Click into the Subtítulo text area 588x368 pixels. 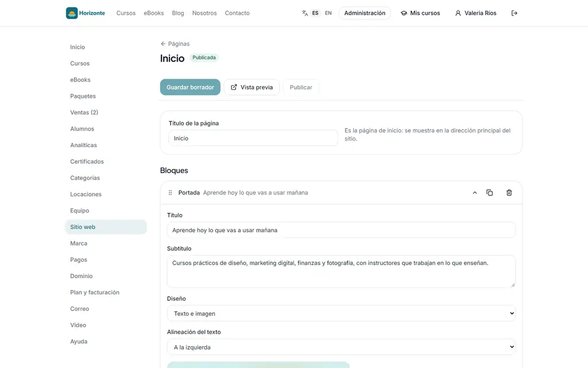(x=341, y=271)
